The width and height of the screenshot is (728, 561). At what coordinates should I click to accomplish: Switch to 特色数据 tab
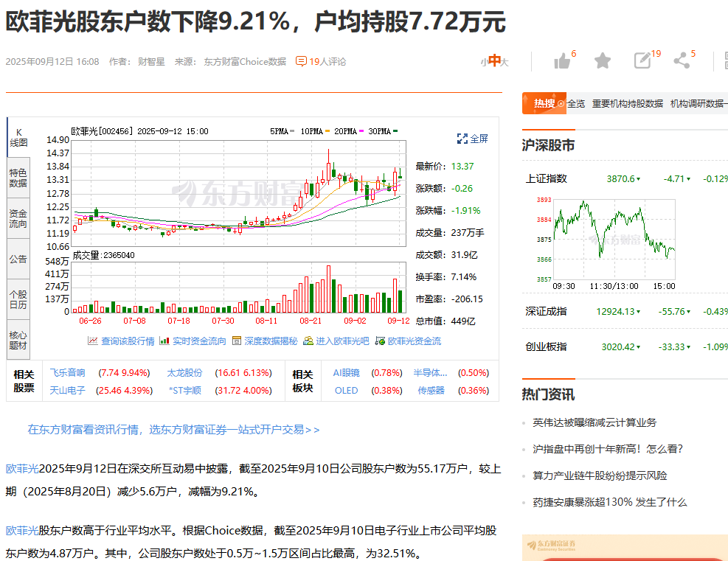[x=18, y=178]
